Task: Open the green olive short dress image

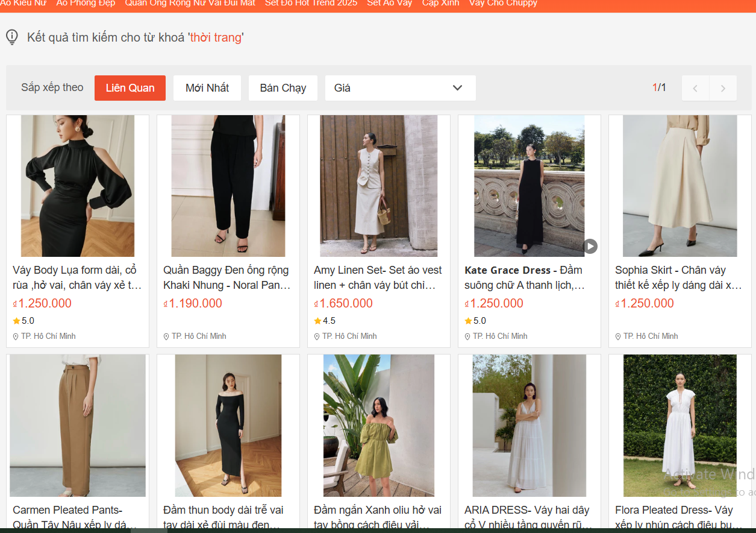Action: (x=379, y=425)
